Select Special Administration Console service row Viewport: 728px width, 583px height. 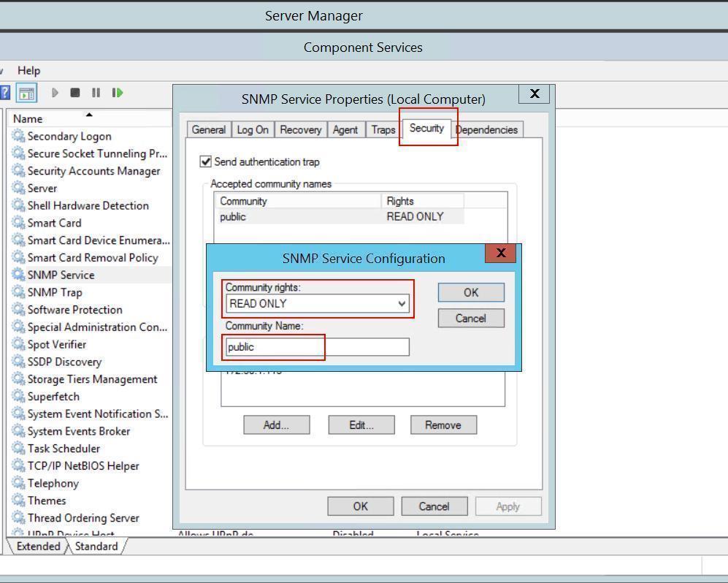pyautogui.click(x=91, y=327)
